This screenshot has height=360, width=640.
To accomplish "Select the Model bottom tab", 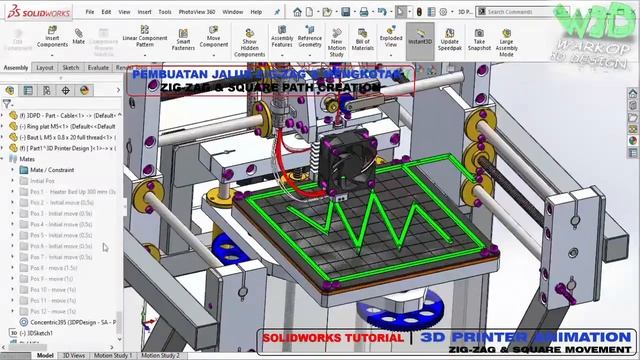I will [x=45, y=356].
